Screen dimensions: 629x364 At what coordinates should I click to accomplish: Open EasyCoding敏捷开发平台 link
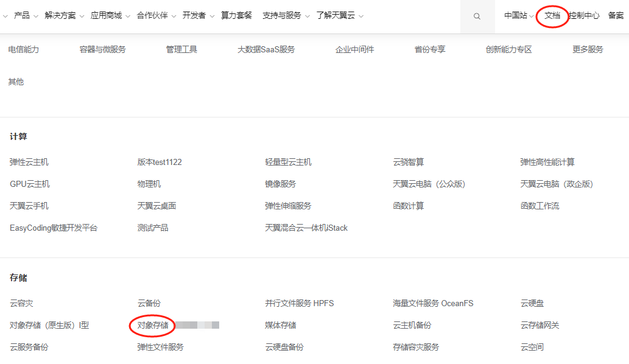pos(54,228)
